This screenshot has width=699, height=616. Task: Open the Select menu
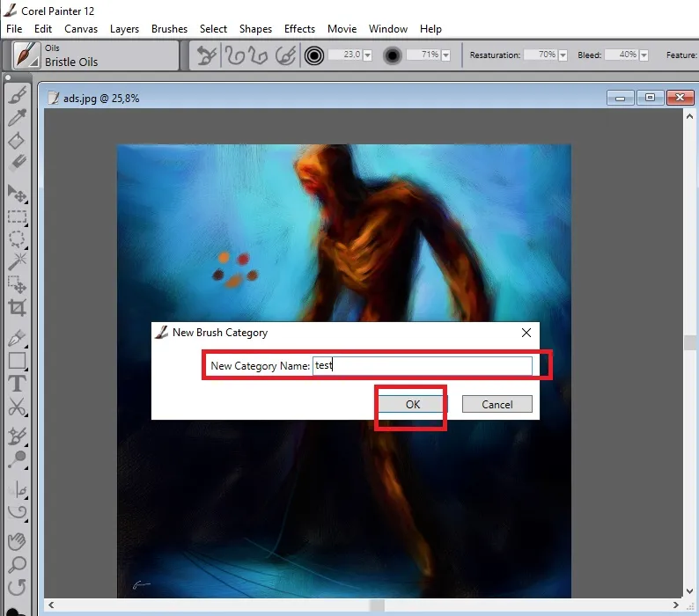214,29
